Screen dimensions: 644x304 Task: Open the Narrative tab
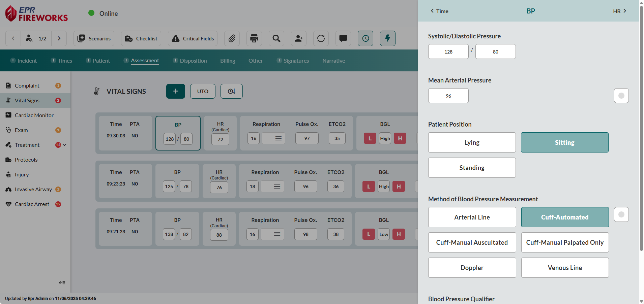[333, 61]
